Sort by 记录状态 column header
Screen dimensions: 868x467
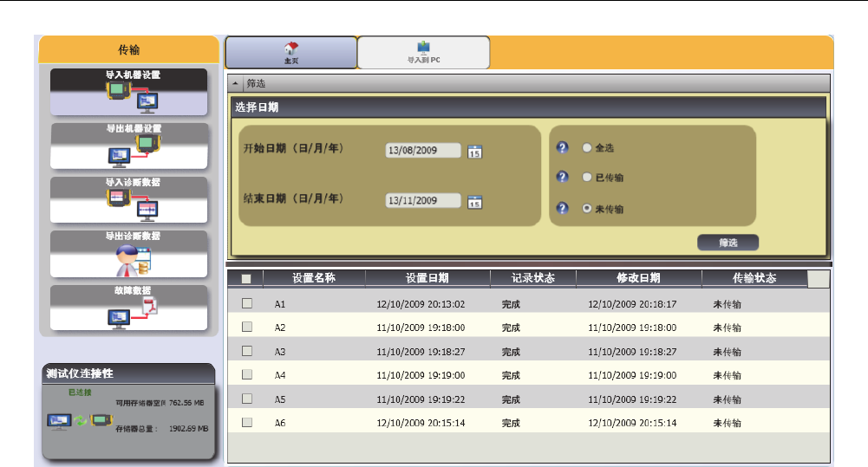533,278
